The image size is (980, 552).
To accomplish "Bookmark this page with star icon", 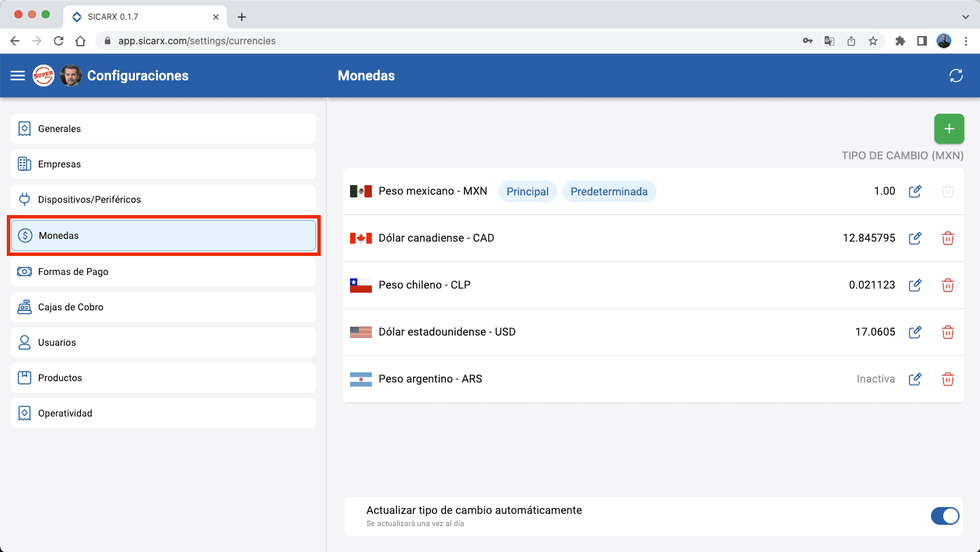I will 872,41.
